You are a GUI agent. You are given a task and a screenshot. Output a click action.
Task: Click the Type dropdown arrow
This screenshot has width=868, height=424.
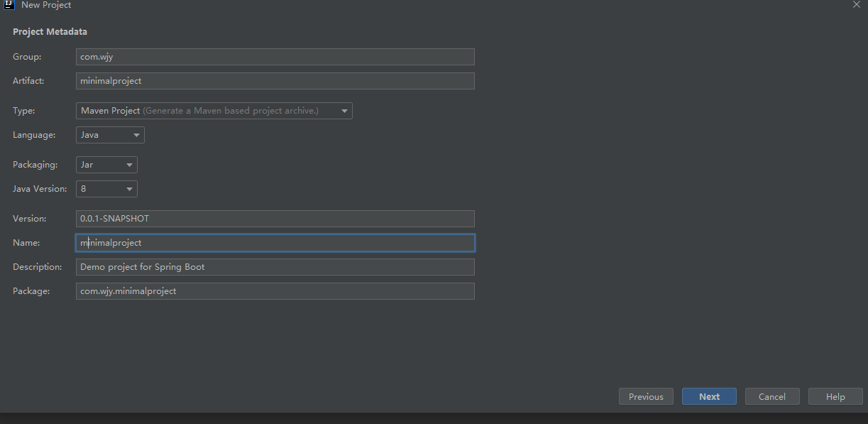[344, 112]
